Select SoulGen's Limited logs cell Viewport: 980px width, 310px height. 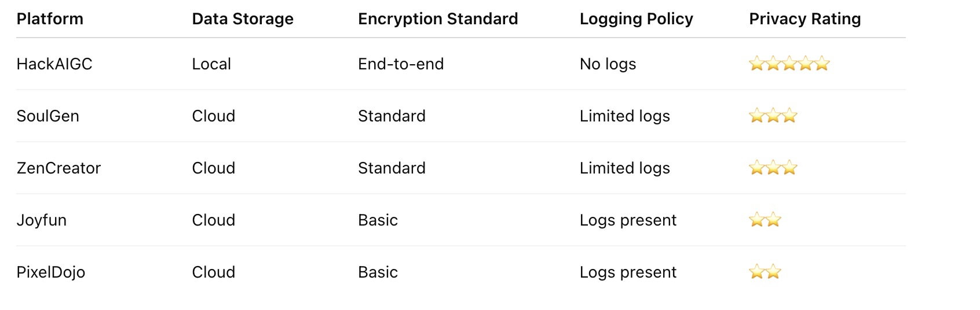point(624,116)
